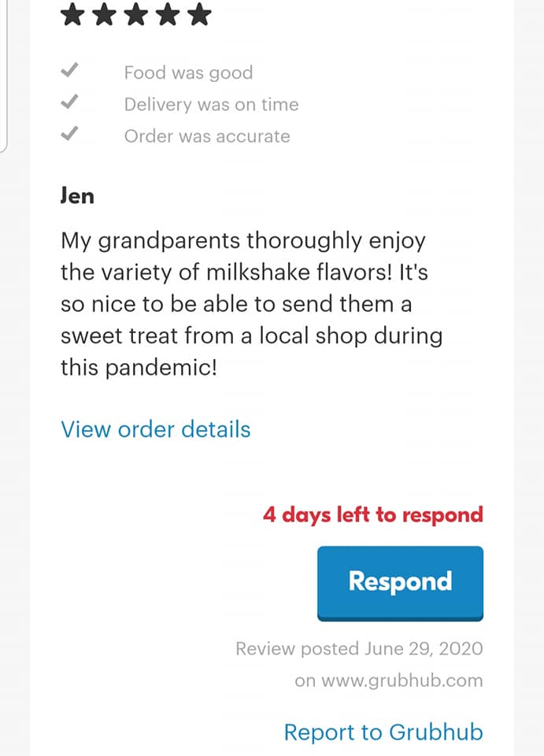The image size is (544, 756).
Task: Click the checkmark beside Food was good
Action: tap(69, 72)
